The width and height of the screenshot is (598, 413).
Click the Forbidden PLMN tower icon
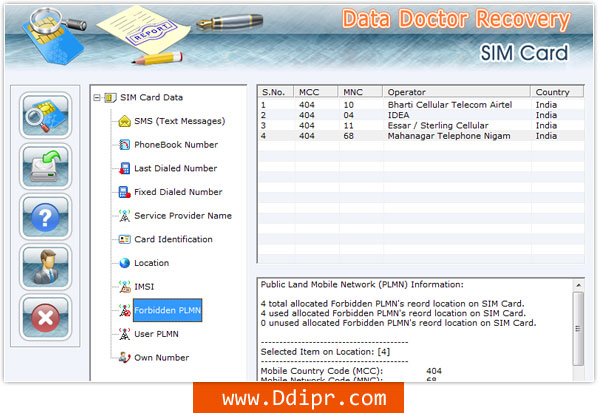point(124,310)
